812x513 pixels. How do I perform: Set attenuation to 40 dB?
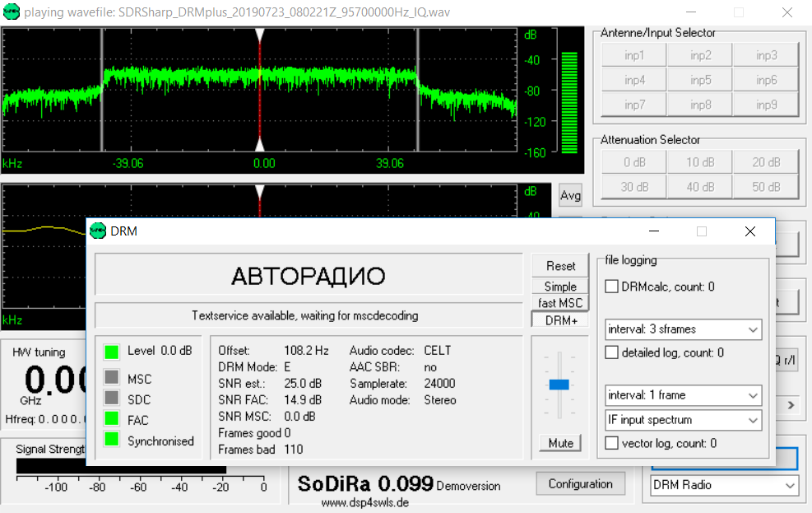click(x=700, y=187)
